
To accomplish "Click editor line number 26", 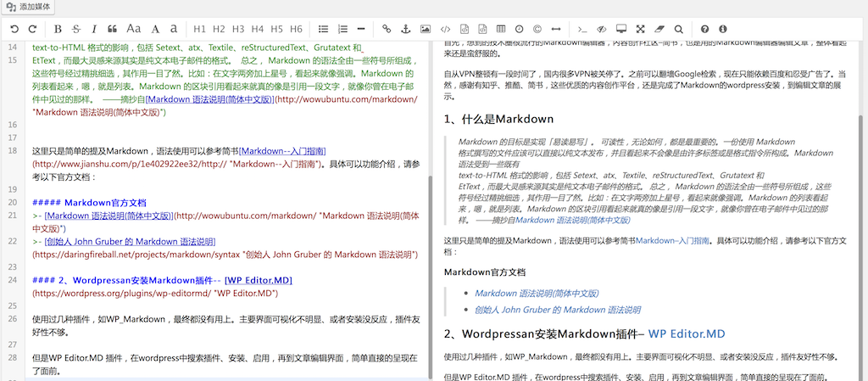I will pos(14,318).
